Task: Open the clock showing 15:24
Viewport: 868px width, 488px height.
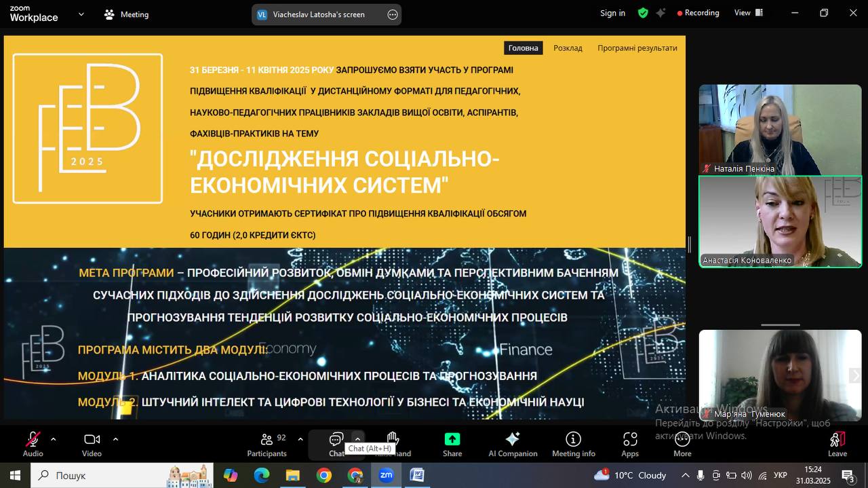Action: click(x=813, y=475)
